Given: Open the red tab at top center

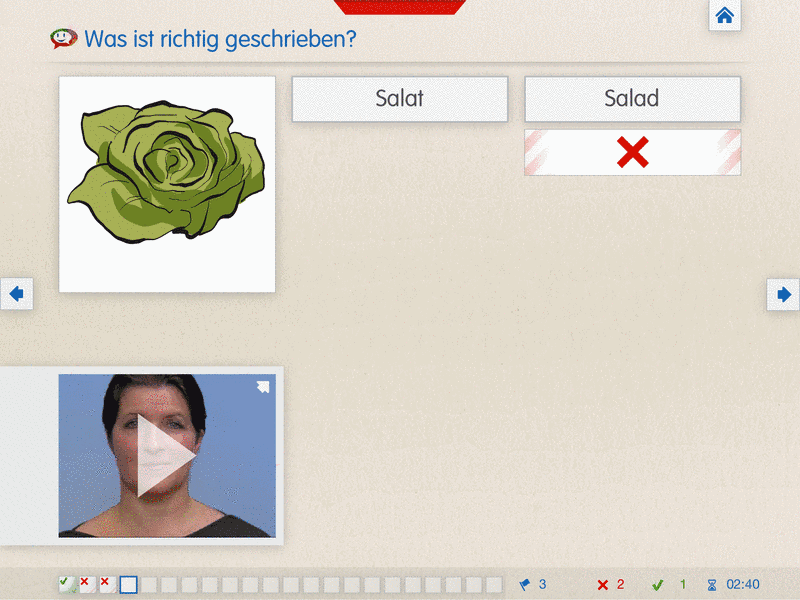Looking at the screenshot, I should coord(400,6).
